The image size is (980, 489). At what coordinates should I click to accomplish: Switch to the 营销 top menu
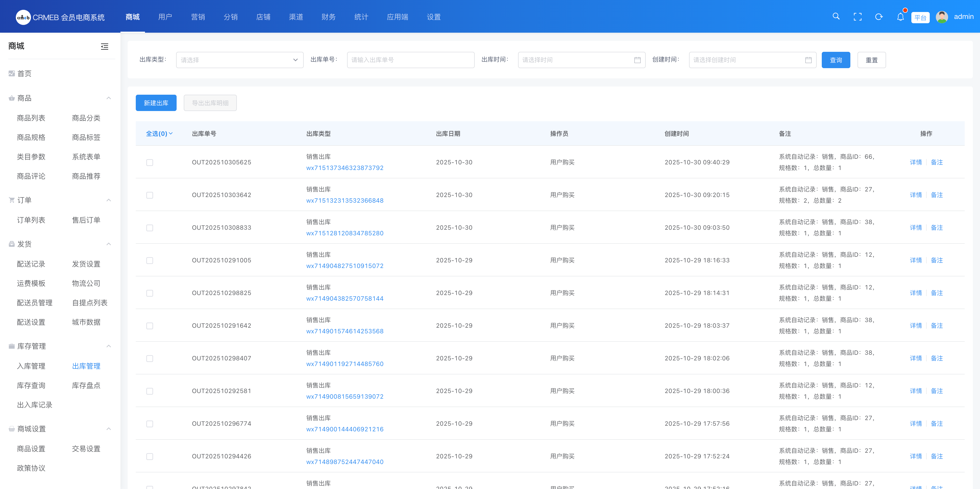pyautogui.click(x=198, y=17)
